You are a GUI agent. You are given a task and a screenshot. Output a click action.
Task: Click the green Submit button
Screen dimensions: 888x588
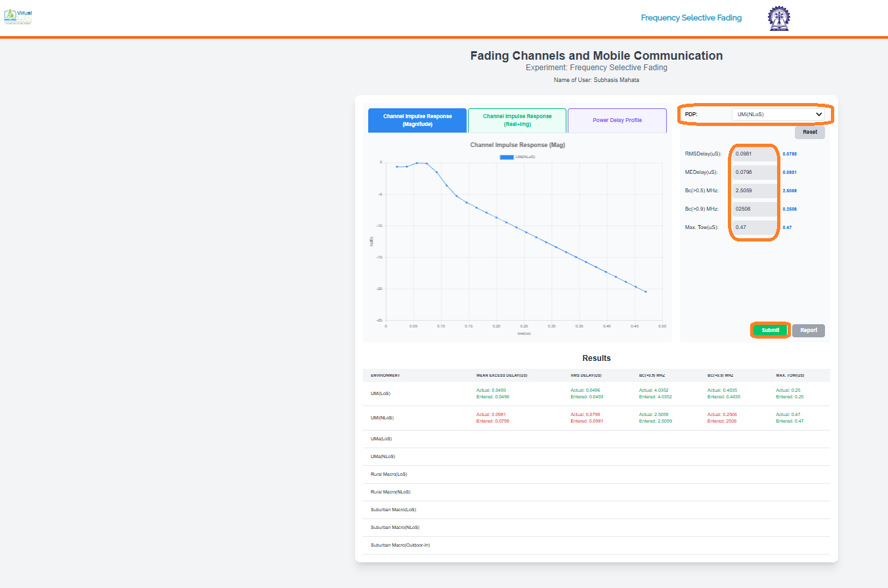pos(770,330)
